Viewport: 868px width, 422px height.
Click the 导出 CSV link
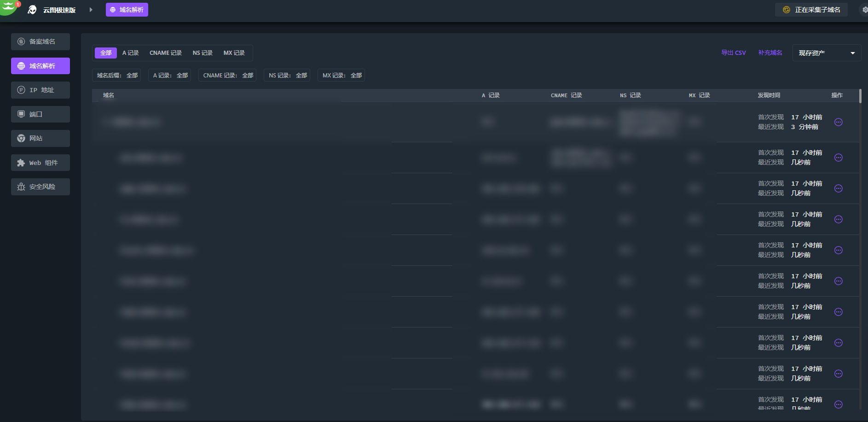point(733,53)
